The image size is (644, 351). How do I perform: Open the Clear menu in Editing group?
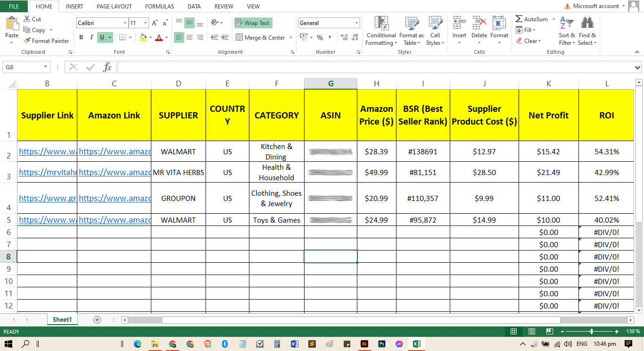(x=528, y=41)
